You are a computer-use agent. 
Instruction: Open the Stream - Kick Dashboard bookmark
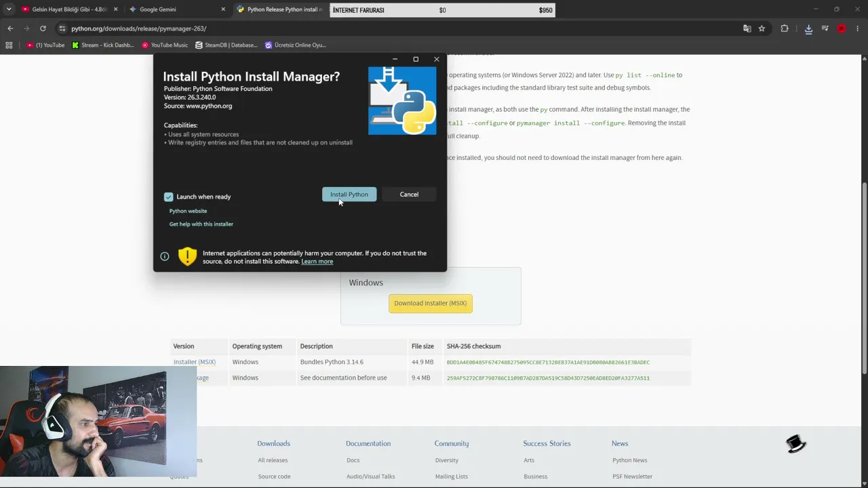(103, 45)
